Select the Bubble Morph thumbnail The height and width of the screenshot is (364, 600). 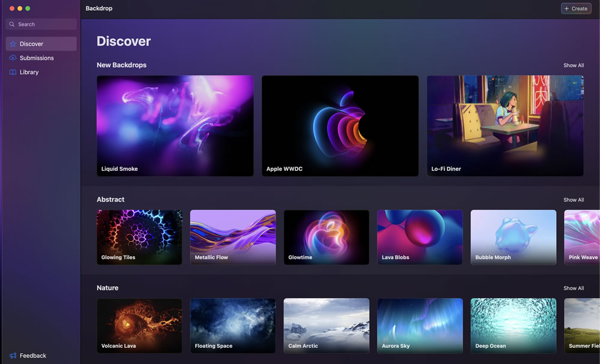tap(513, 237)
